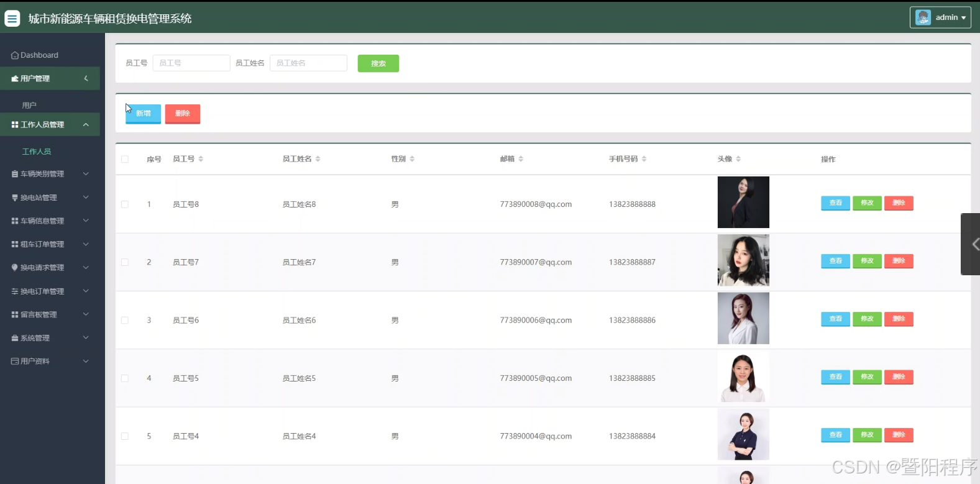Viewport: 980px width, 484px height.
Task: Click 修改 for 员工号7
Action: click(867, 261)
